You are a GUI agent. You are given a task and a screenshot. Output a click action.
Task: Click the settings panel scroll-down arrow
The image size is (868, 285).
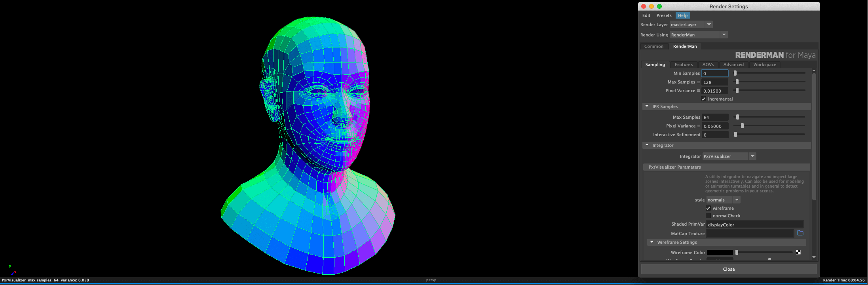pos(814,257)
